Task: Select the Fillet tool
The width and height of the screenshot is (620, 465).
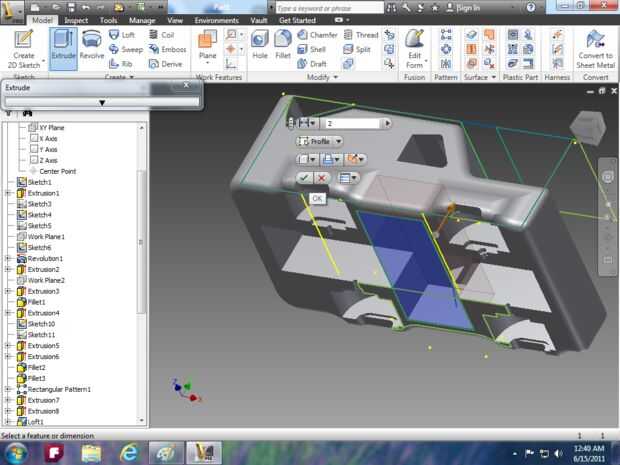Action: (283, 45)
